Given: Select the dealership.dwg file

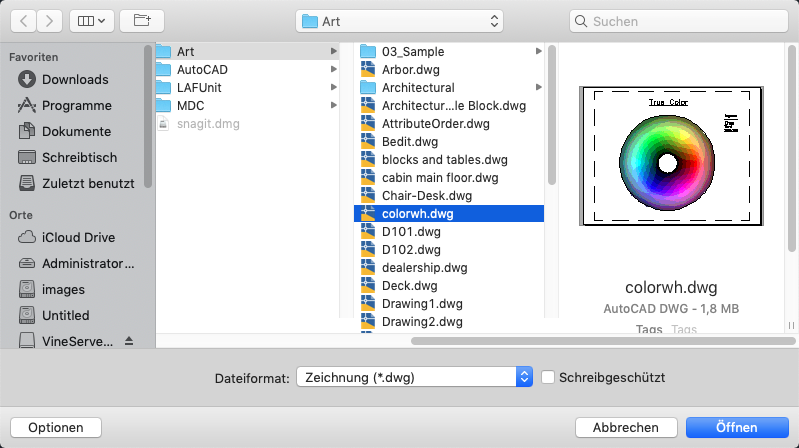Looking at the screenshot, I should click(448, 268).
